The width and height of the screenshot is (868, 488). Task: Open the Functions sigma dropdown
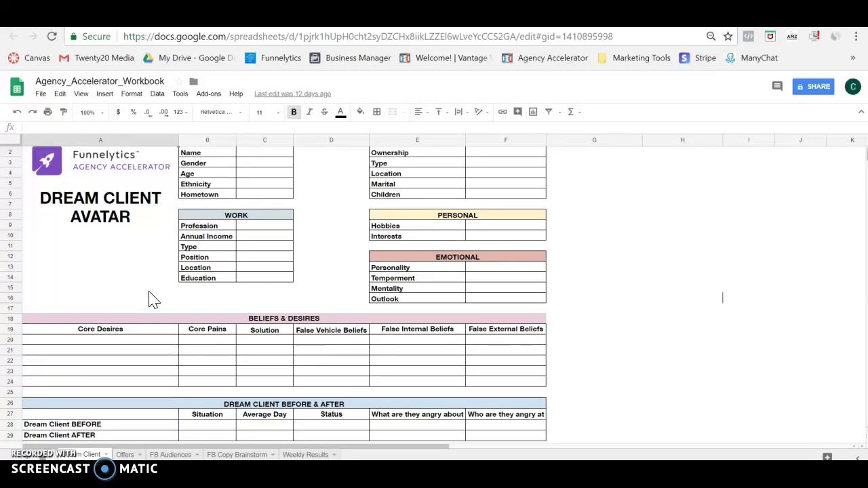pyautogui.click(x=574, y=112)
